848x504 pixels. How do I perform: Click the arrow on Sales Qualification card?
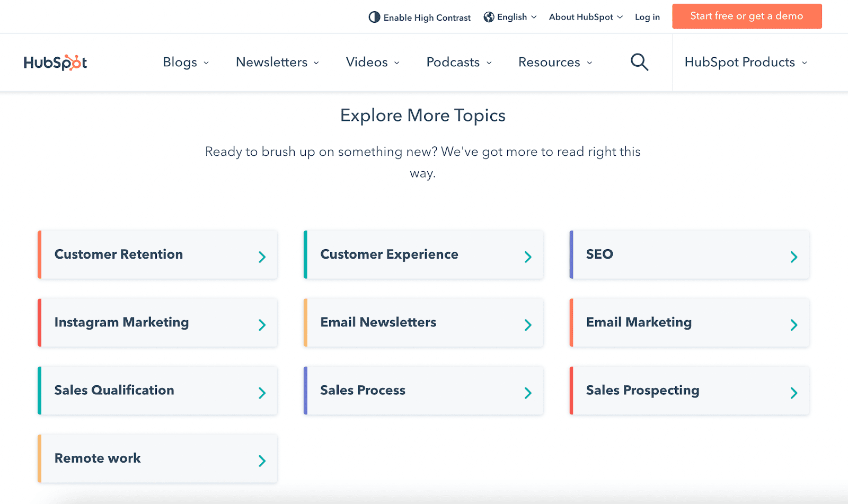tap(262, 393)
